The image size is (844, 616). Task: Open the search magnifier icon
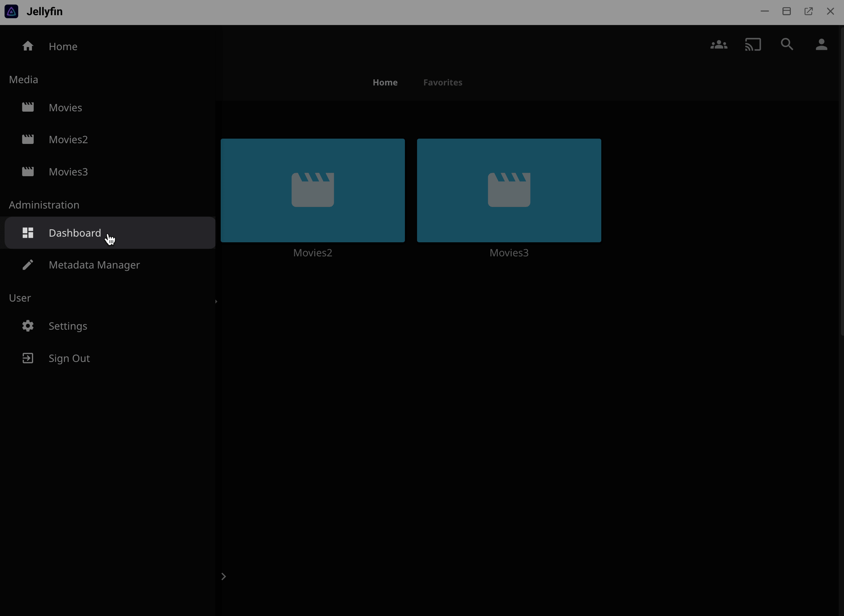pyautogui.click(x=787, y=45)
